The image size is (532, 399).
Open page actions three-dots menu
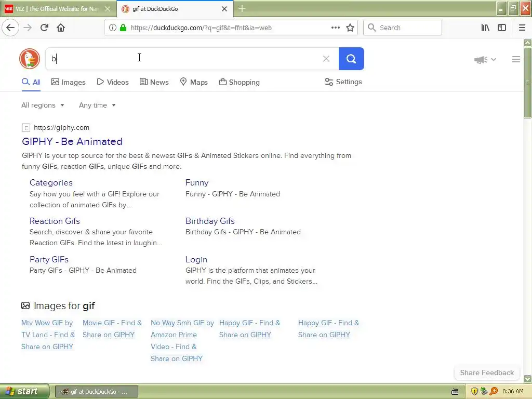335,28
